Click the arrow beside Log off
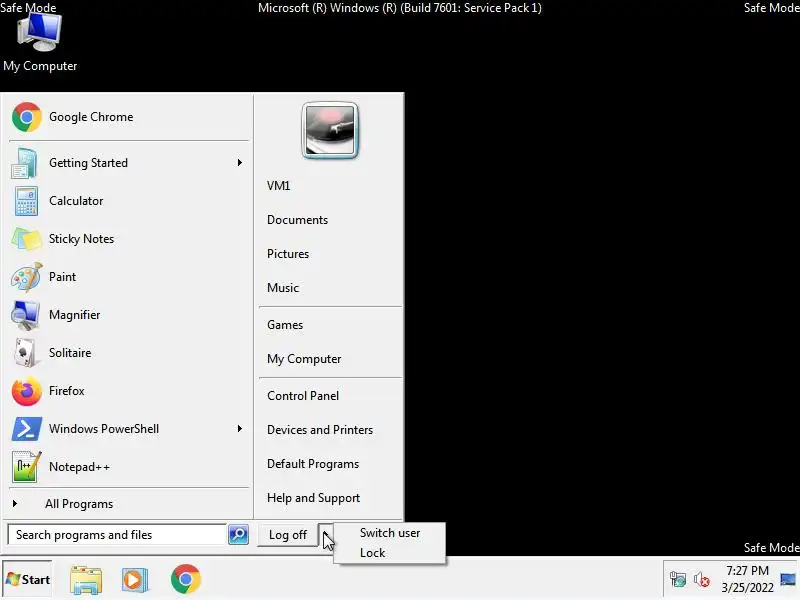 coord(326,535)
